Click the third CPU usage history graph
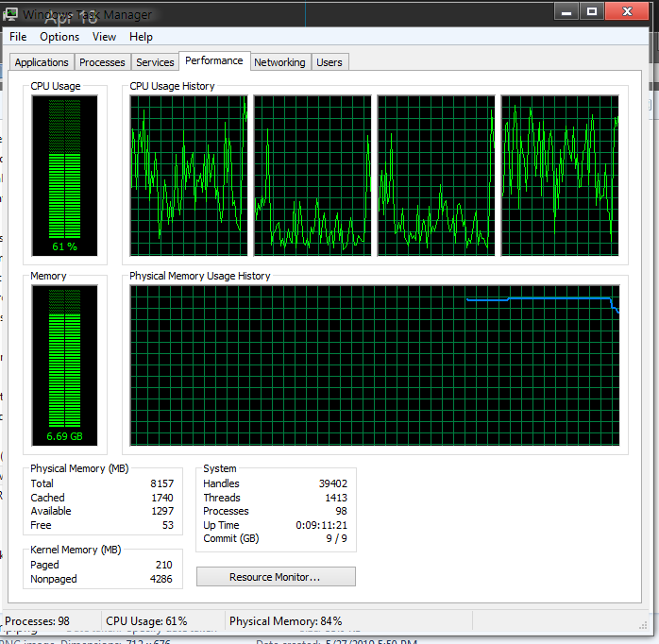This screenshot has width=659, height=644. coord(436,176)
